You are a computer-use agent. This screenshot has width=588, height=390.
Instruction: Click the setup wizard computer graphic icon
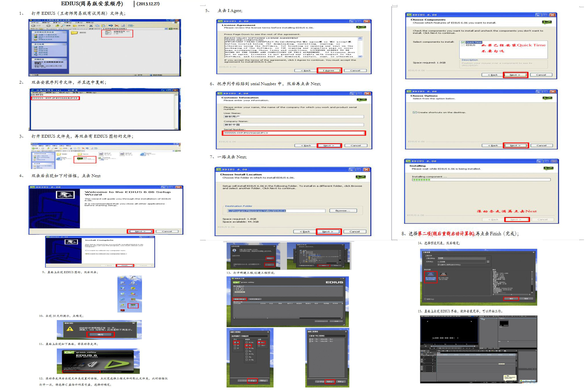coord(66,195)
